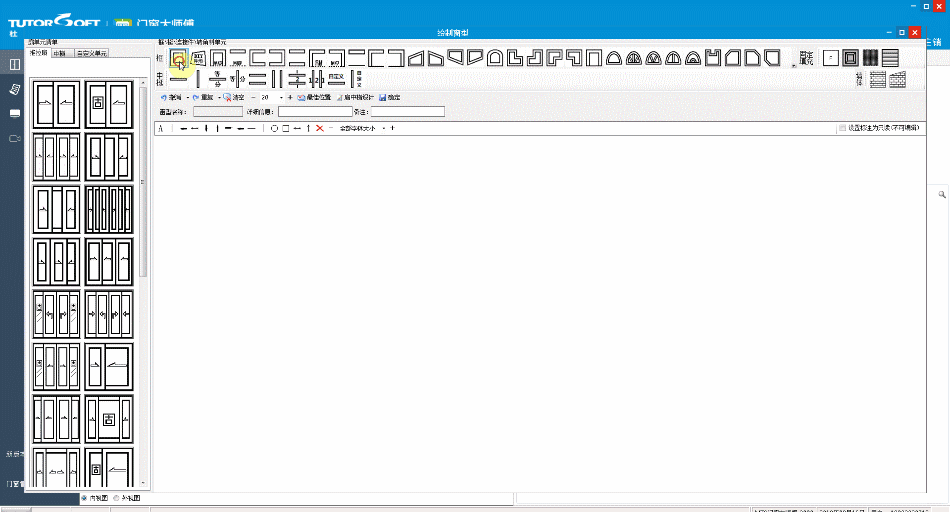950x512 pixels.
Task: Choose the frame with cut top-right corner
Action: [752, 58]
